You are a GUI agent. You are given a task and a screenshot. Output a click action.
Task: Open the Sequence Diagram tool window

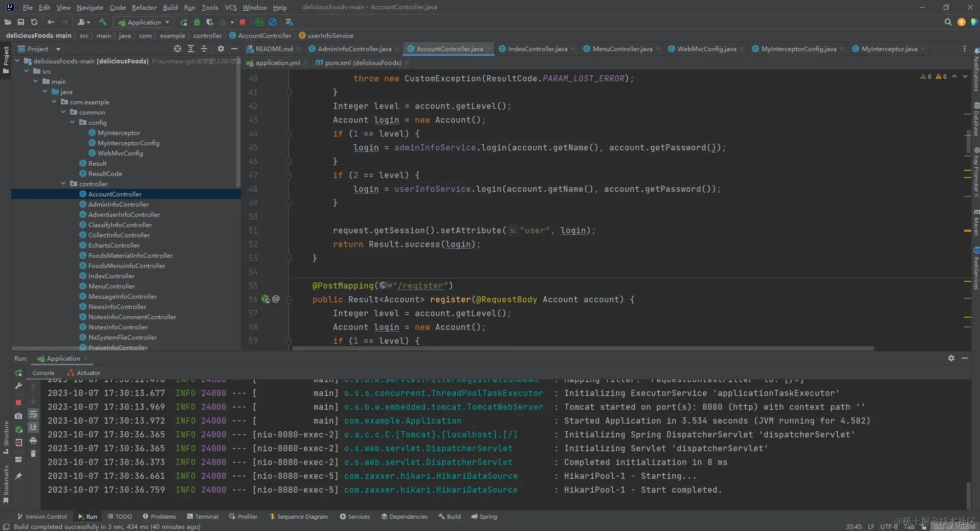pyautogui.click(x=298, y=516)
